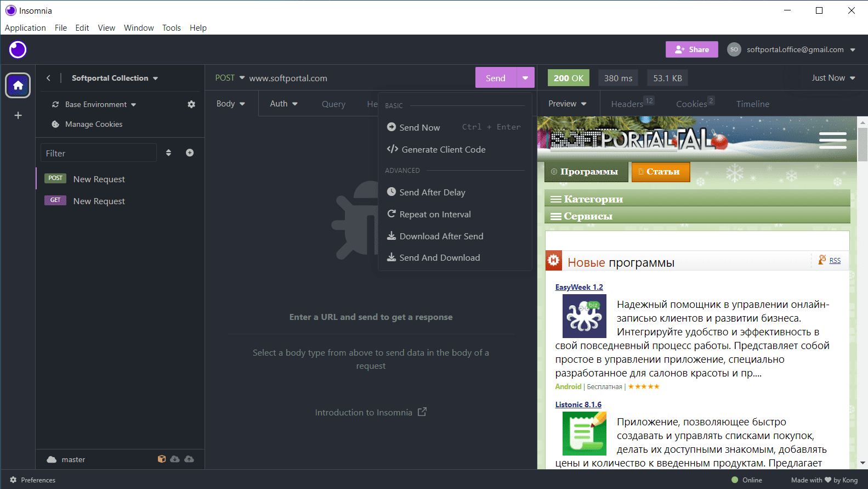Click the Send dropdown arrow
Viewport: 868px width, 489px height.
click(525, 78)
